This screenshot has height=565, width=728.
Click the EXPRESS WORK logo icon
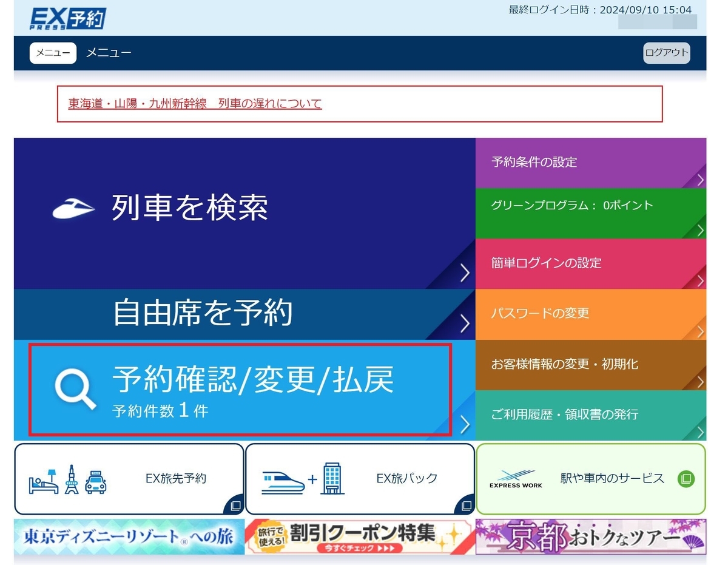click(516, 479)
